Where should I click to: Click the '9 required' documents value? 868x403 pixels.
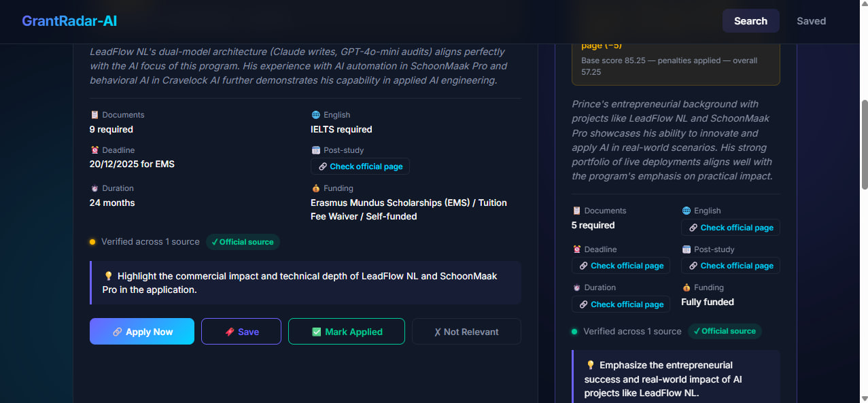pyautogui.click(x=111, y=129)
